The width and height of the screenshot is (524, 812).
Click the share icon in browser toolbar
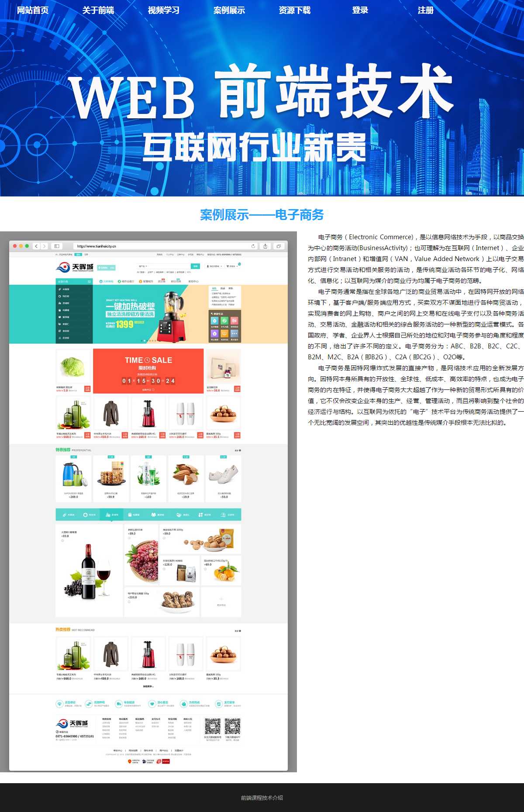265,246
